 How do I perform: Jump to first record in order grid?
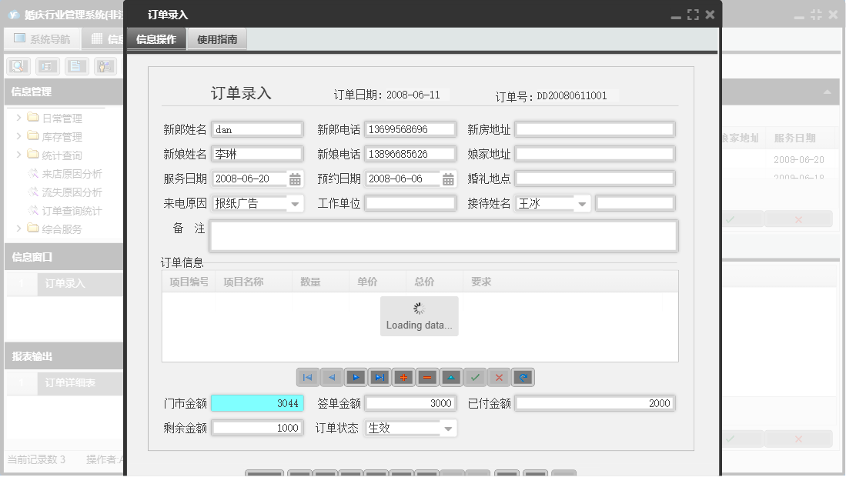click(309, 377)
